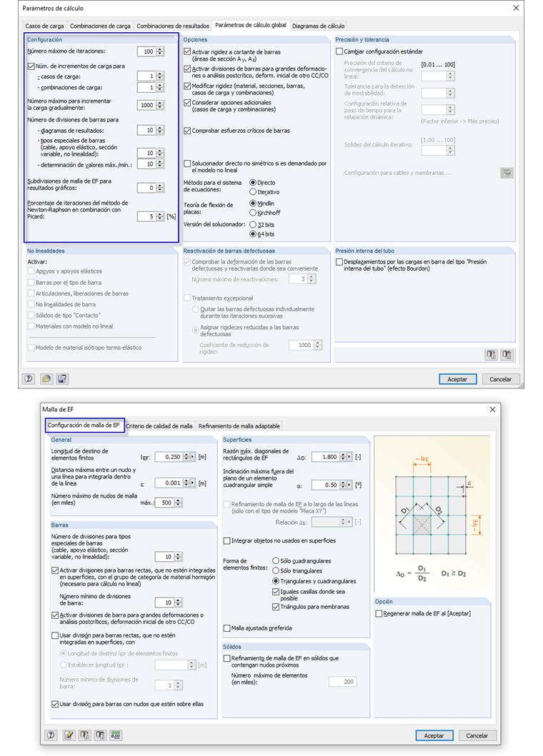543x756 pixels.
Task: Close the Malla de EF dialog
Action: (492, 409)
